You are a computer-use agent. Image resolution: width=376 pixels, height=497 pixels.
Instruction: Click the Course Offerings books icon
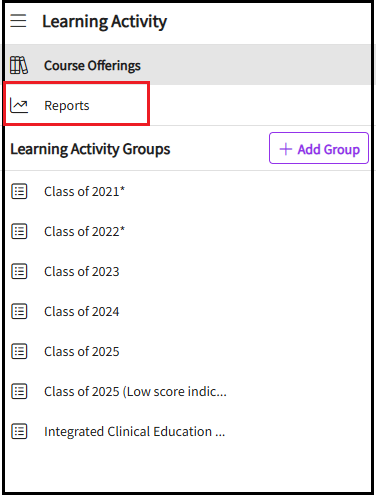[19, 65]
